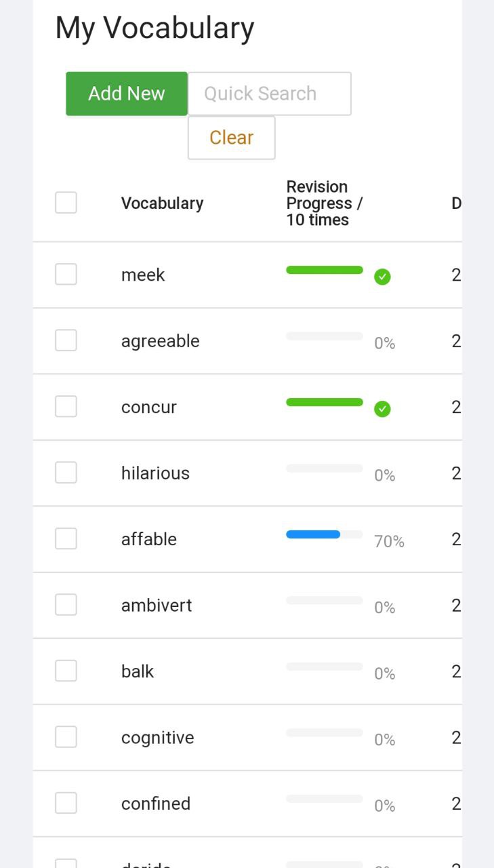The width and height of the screenshot is (494, 868).
Task: Open the word confined
Action: click(156, 804)
